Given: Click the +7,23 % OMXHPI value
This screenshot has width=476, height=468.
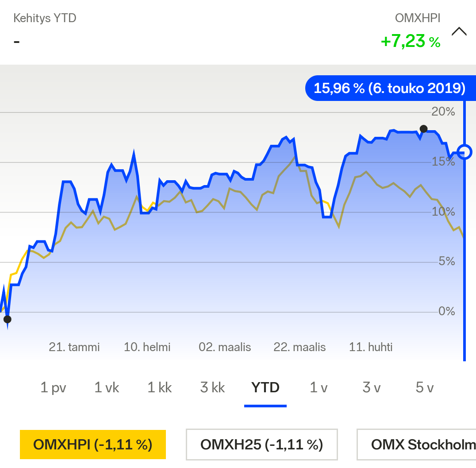Looking at the screenshot, I should tap(410, 42).
